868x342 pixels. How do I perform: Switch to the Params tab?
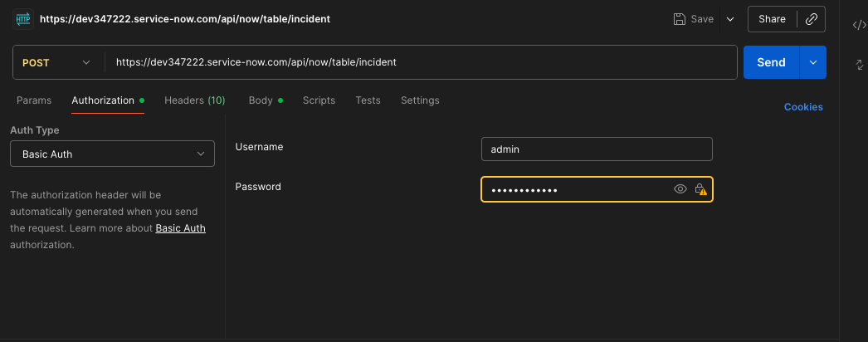click(34, 100)
